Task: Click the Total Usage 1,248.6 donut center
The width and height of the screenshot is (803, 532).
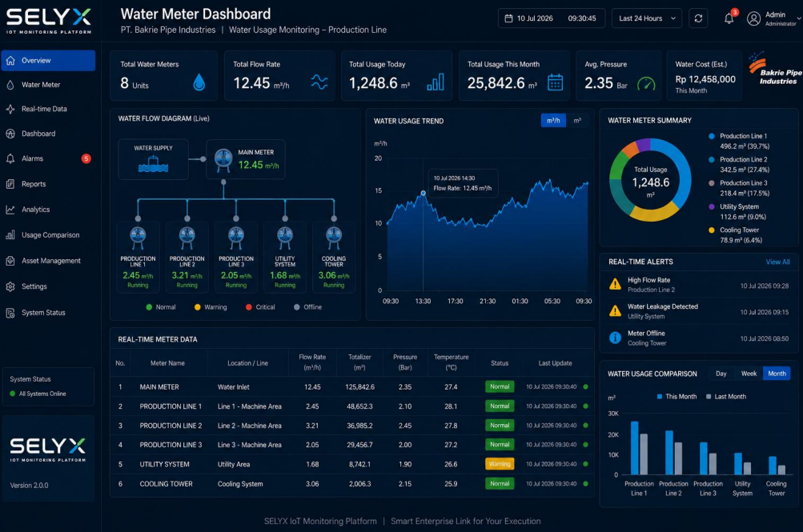Action: tap(650, 182)
